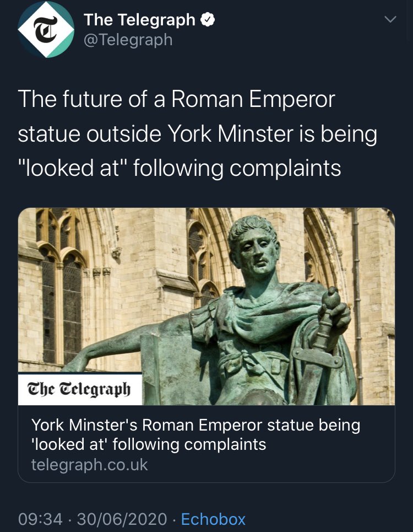Viewport: 413px width, 532px height.
Task: Open the Echobox source link
Action: tap(213, 519)
